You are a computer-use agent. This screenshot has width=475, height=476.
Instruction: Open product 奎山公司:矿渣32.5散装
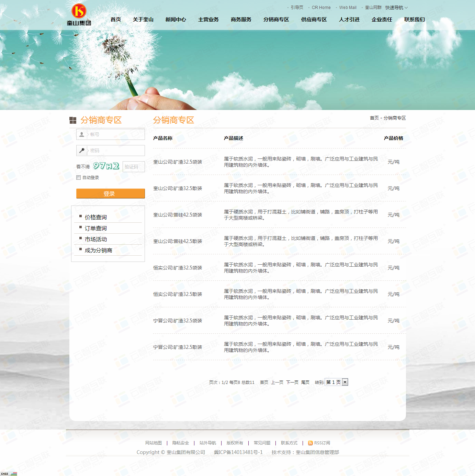[178, 188]
